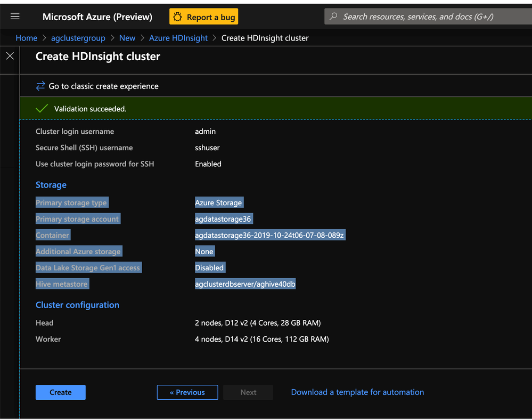
Task: Click the Head node '2 nodes, D12 v2' value
Action: pos(258,323)
